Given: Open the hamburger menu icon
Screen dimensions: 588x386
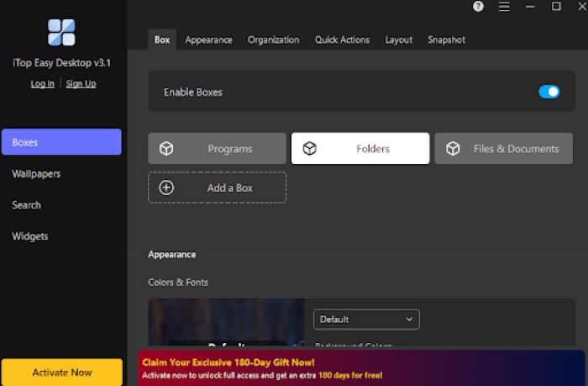Looking at the screenshot, I should point(504,7).
